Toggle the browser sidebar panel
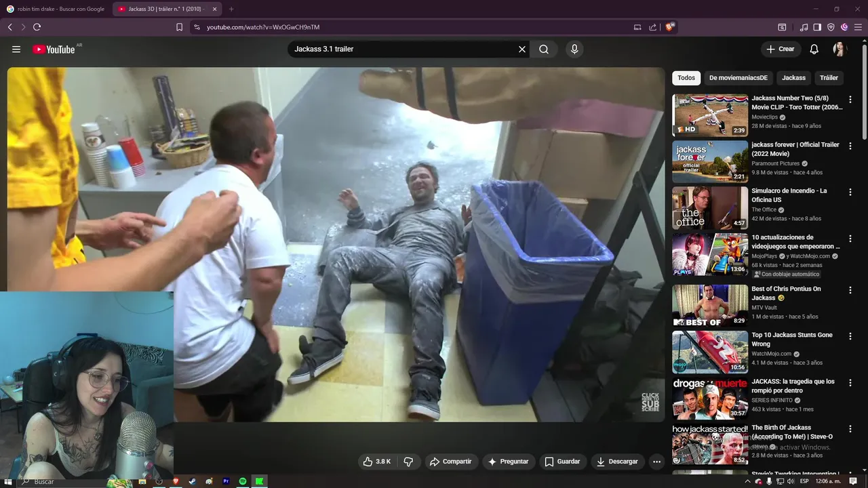Viewport: 868px width, 488px height. click(x=817, y=27)
